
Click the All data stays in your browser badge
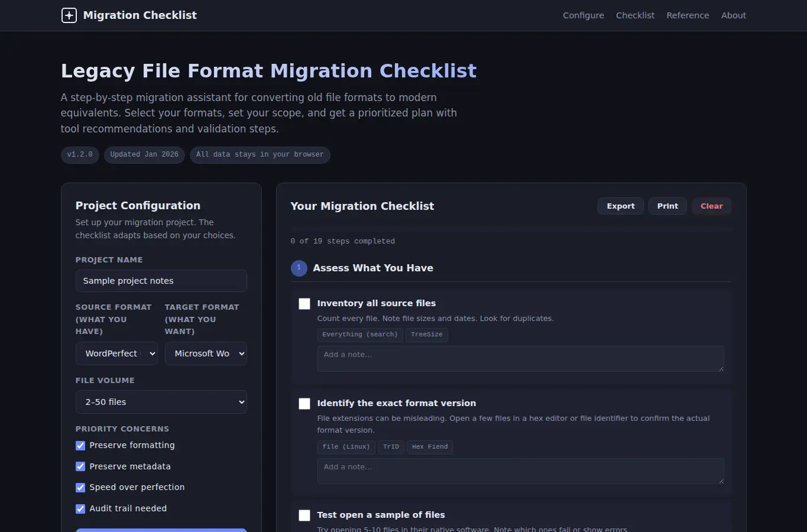point(260,155)
